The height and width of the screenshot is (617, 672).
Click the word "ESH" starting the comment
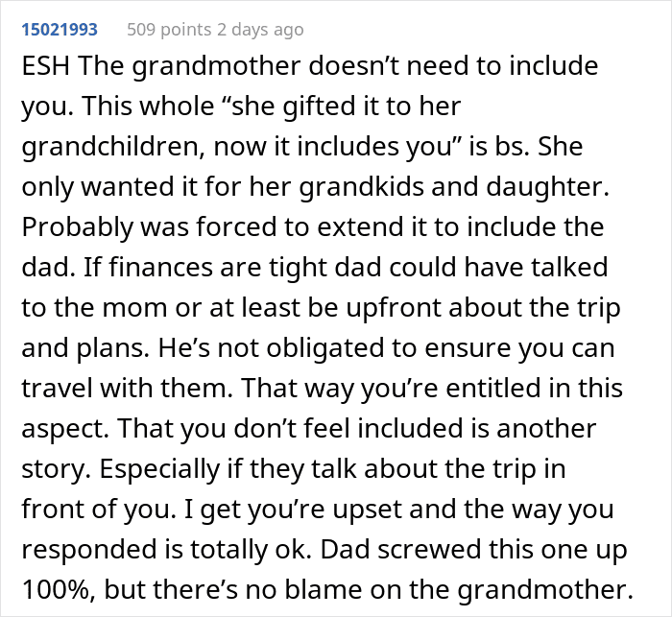click(x=44, y=68)
